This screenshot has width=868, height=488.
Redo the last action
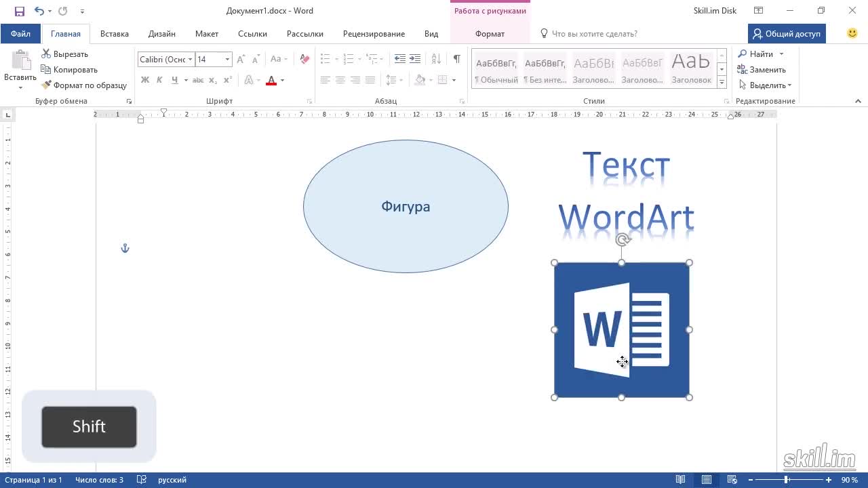tap(63, 11)
